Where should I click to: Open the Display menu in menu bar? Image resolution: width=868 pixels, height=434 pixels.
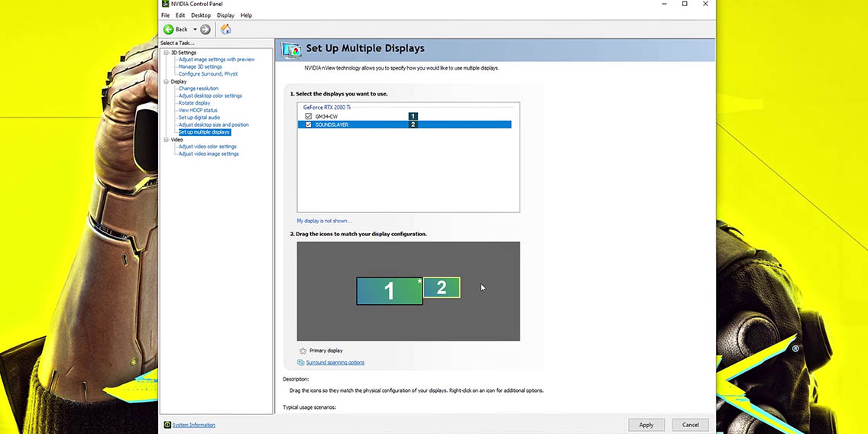(226, 15)
